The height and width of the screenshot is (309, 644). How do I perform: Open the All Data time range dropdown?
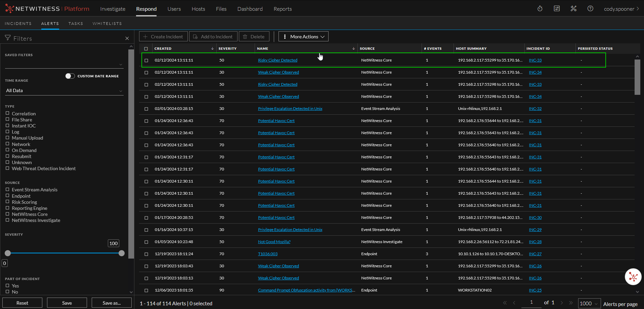(x=64, y=91)
